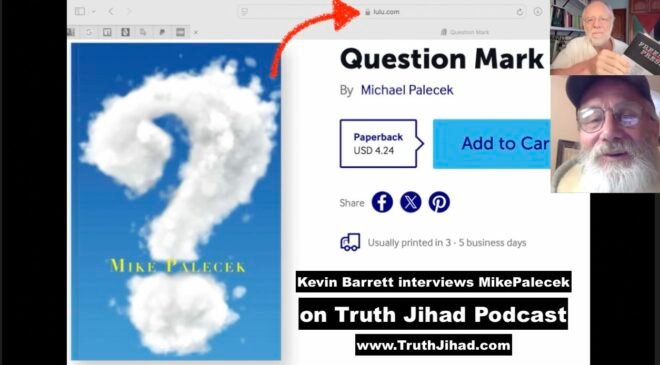660x365 pixels.
Task: Select the top webcam video of host
Action: 605,37
